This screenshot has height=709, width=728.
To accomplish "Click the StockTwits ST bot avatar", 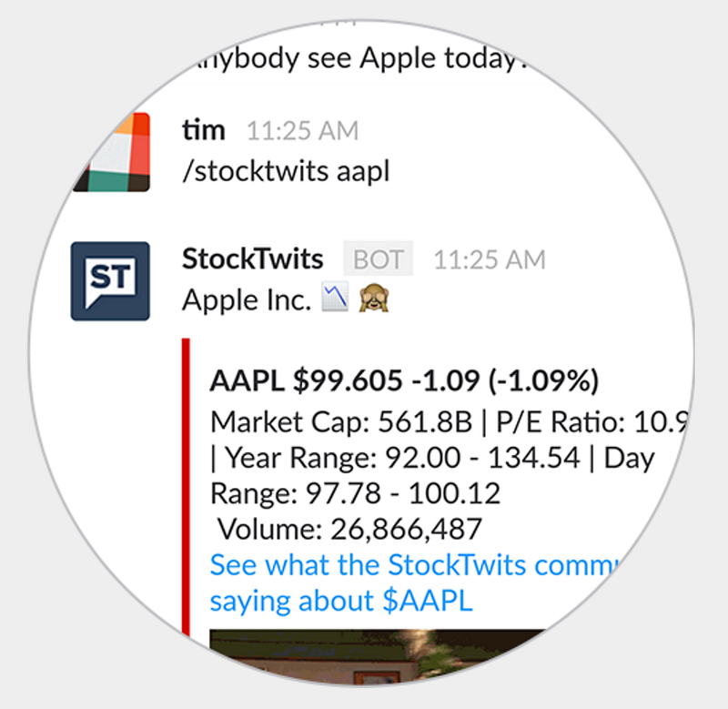I will (x=110, y=280).
